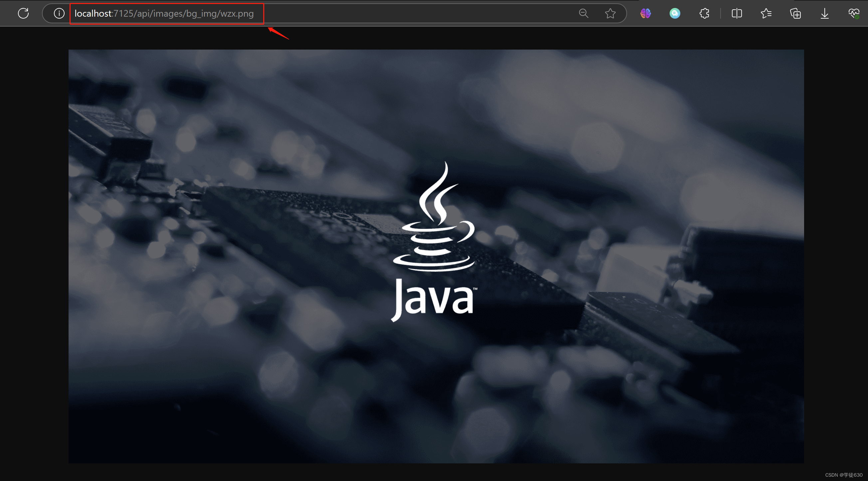Image resolution: width=868 pixels, height=481 pixels.
Task: Open the teal chat bubble extension
Action: (675, 14)
